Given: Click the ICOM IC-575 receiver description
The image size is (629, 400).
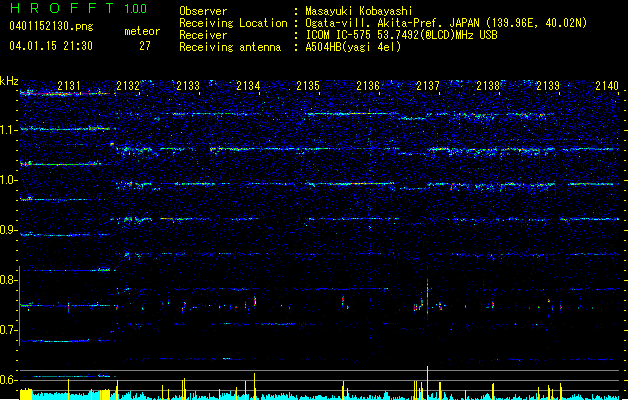Looking at the screenshot, I should click(x=401, y=35).
